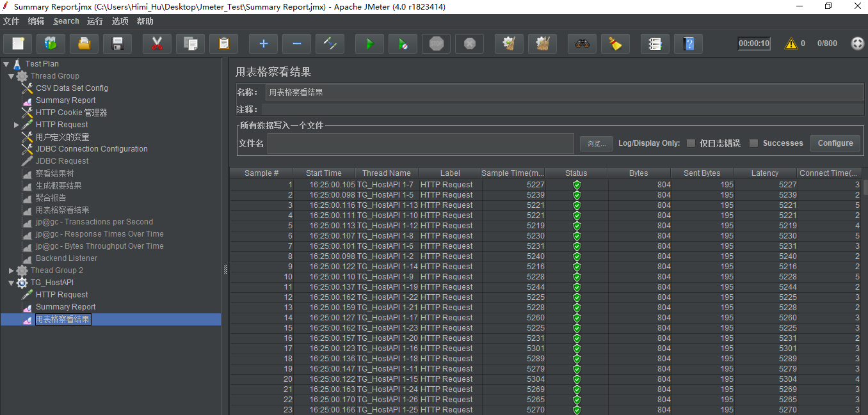Open the 选项 menu
The image size is (868, 415).
pos(120,21)
